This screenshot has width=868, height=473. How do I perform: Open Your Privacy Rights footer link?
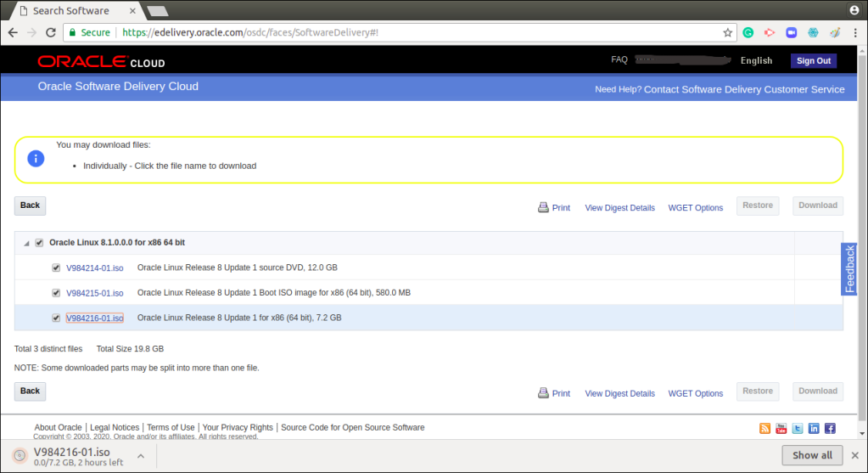(x=238, y=428)
